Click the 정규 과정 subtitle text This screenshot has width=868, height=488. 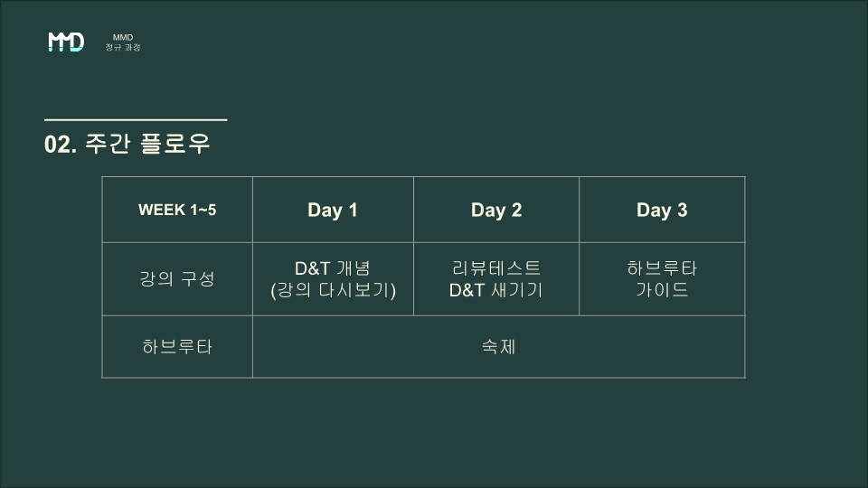click(x=123, y=47)
